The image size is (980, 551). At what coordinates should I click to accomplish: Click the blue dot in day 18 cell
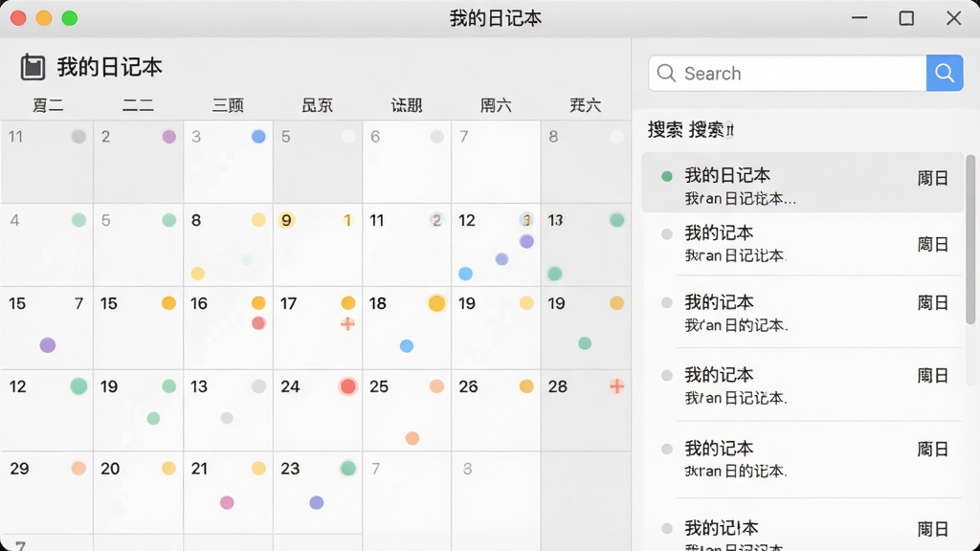[x=406, y=345]
